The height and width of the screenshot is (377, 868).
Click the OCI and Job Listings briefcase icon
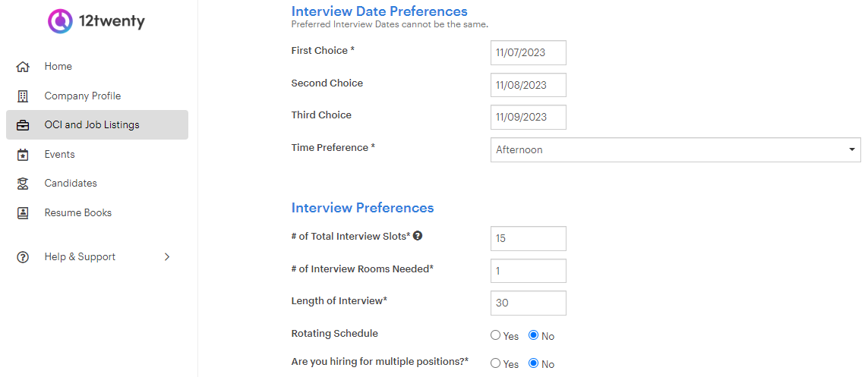[x=23, y=125]
